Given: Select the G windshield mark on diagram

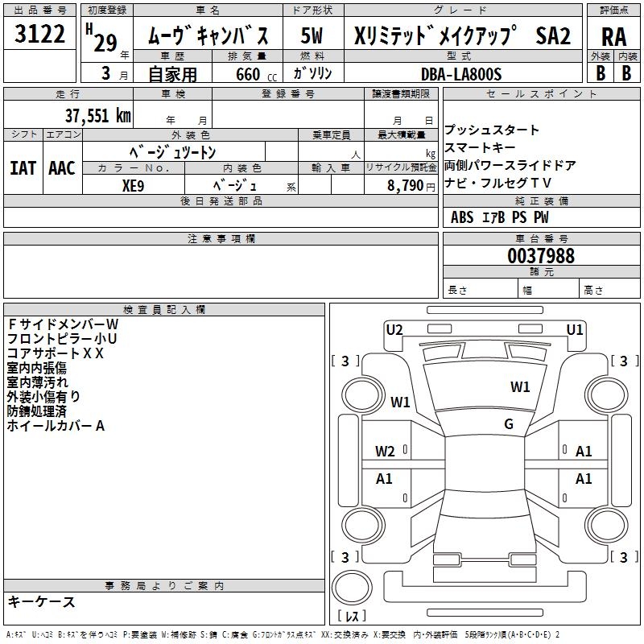Looking at the screenshot, I should [509, 424].
